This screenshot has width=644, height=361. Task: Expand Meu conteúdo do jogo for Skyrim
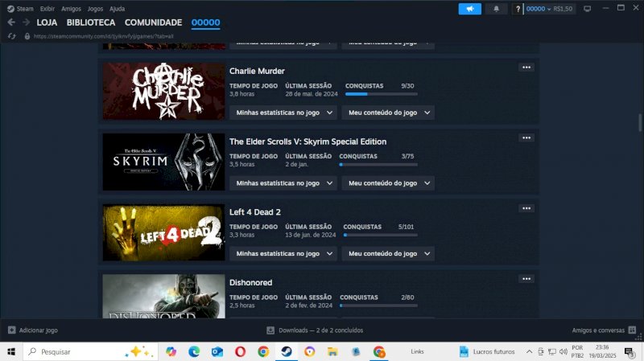point(388,183)
